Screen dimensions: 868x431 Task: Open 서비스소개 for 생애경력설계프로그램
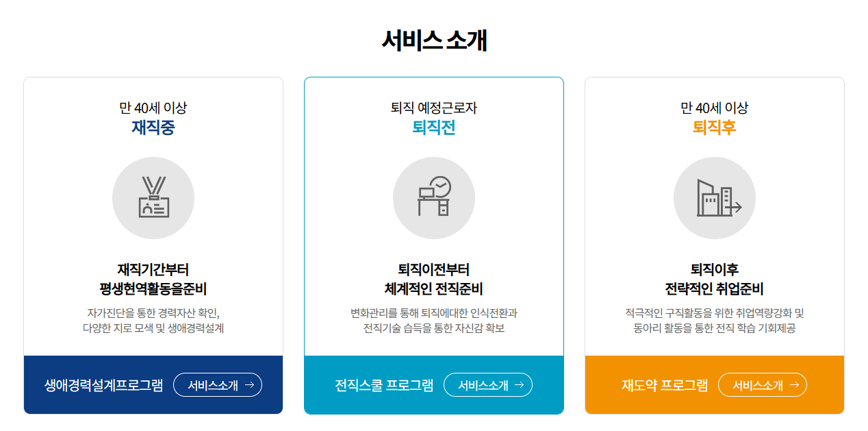click(x=217, y=385)
